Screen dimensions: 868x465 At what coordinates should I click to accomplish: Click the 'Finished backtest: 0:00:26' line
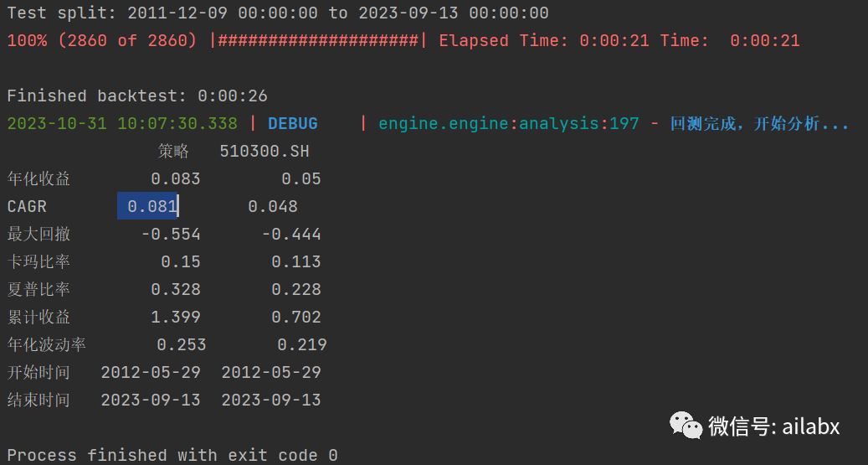[x=137, y=96]
